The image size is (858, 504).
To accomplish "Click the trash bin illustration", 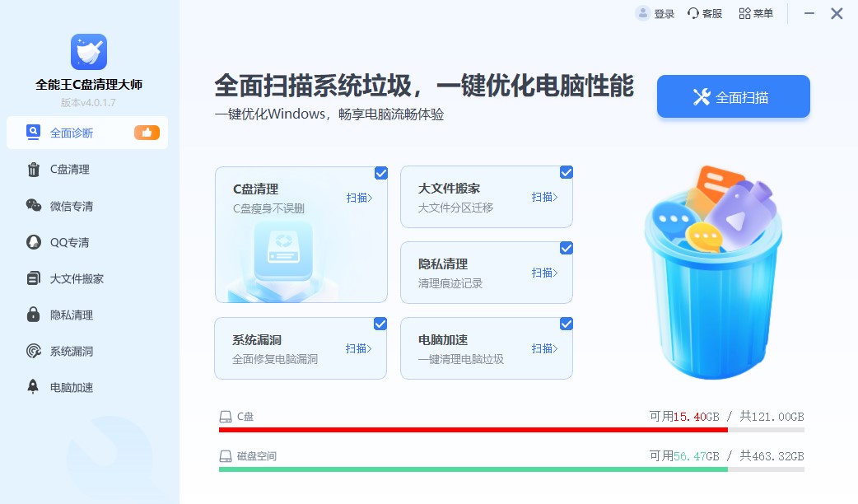I will [713, 288].
